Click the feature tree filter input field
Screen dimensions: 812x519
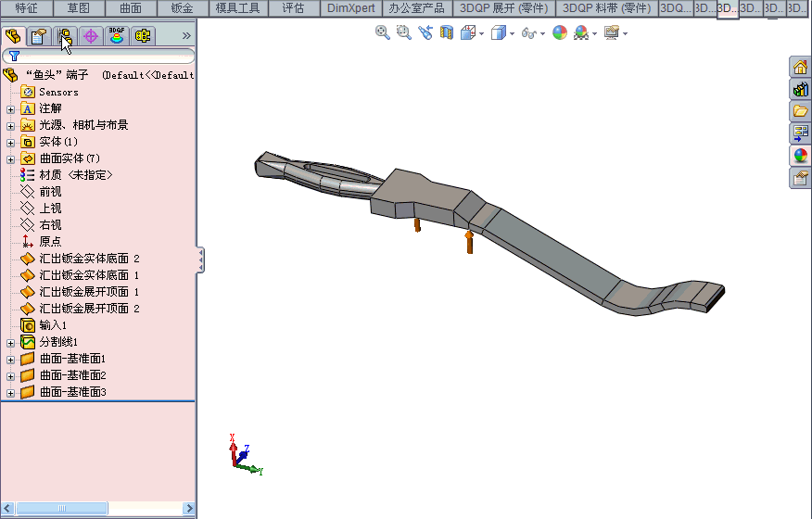[x=99, y=56]
